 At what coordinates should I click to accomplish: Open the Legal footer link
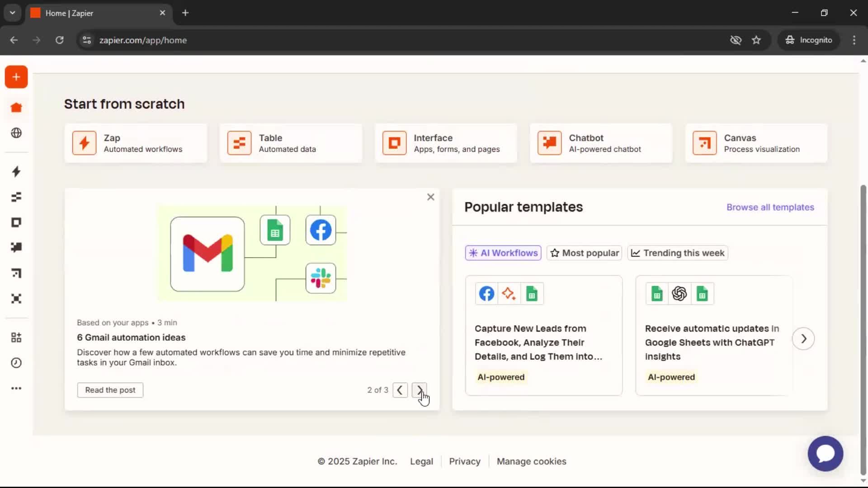point(421,461)
